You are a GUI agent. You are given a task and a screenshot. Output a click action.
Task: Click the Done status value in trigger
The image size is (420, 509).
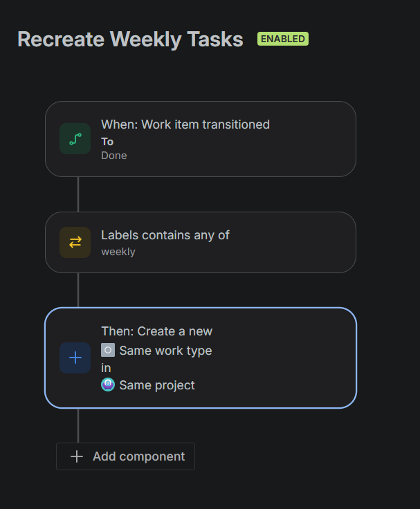pos(114,156)
